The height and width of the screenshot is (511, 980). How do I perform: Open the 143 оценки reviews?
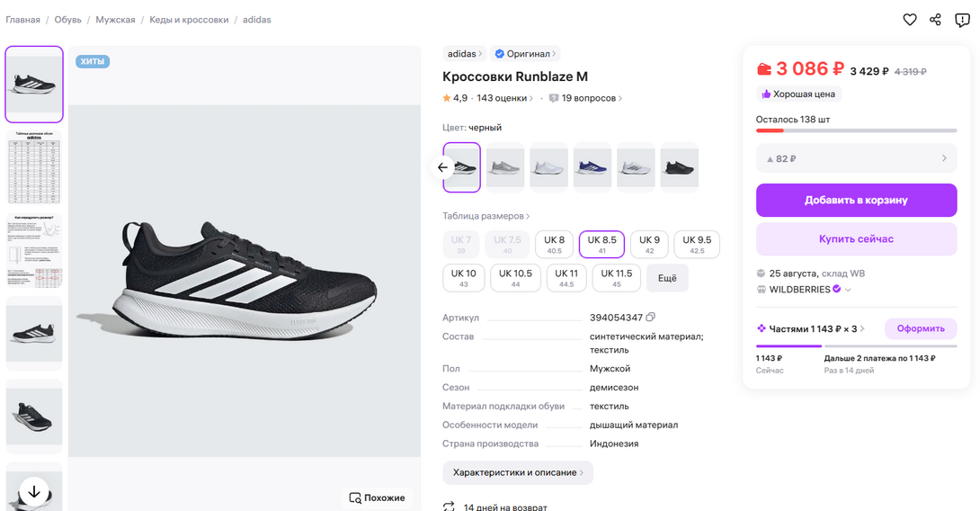[505, 98]
